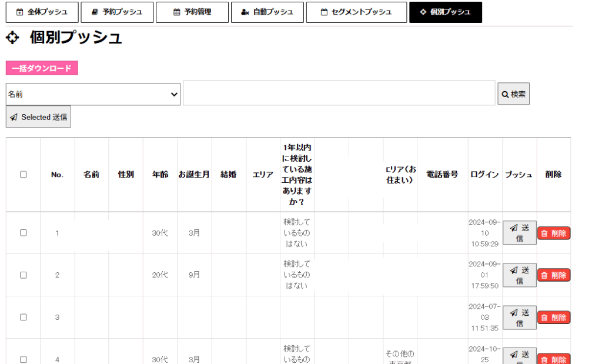The width and height of the screenshot is (602, 364).
Task: Click into the search keyword text field
Action: [339, 93]
